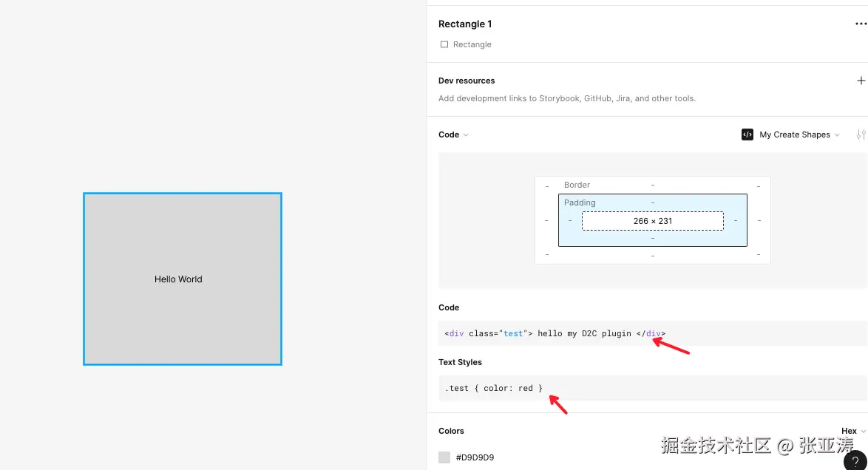Select the Hello World text layer

tap(178, 279)
